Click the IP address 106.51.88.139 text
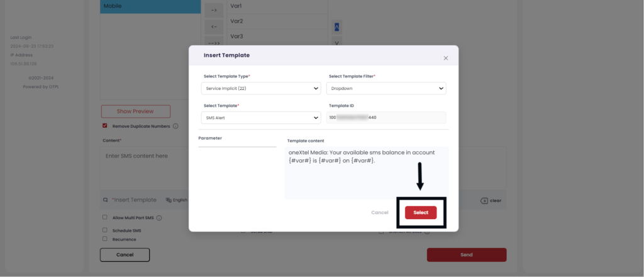This screenshot has width=644, height=277. (24, 64)
